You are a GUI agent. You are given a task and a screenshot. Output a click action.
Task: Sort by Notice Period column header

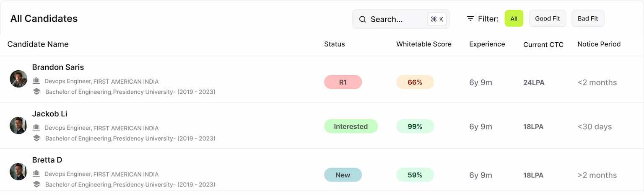(x=599, y=44)
